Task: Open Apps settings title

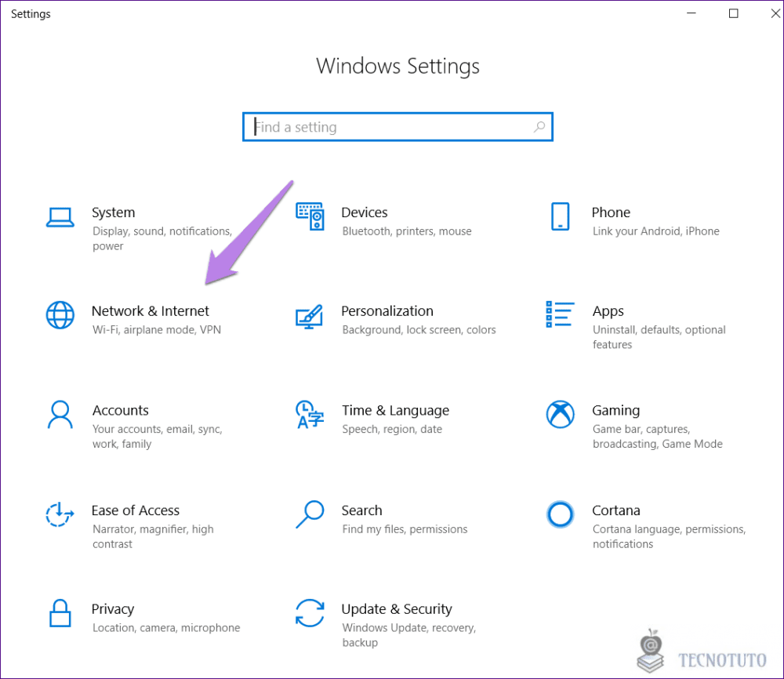Action: (608, 311)
